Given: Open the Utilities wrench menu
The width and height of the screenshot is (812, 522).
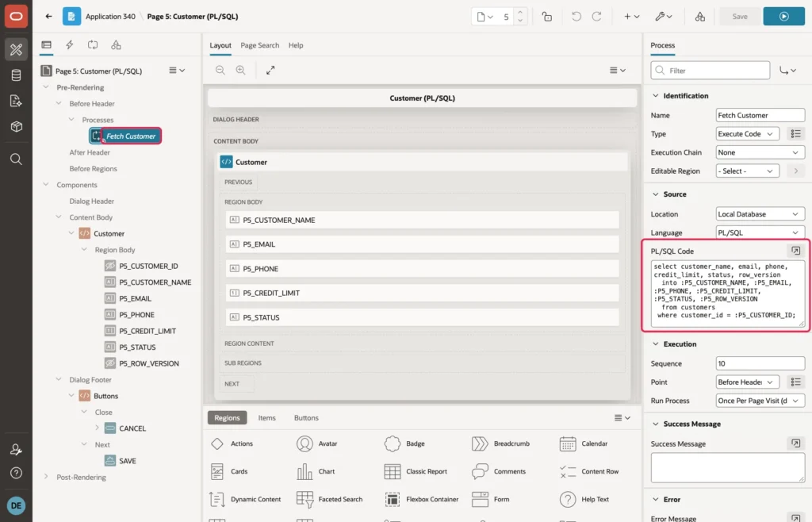Looking at the screenshot, I should click(x=664, y=17).
